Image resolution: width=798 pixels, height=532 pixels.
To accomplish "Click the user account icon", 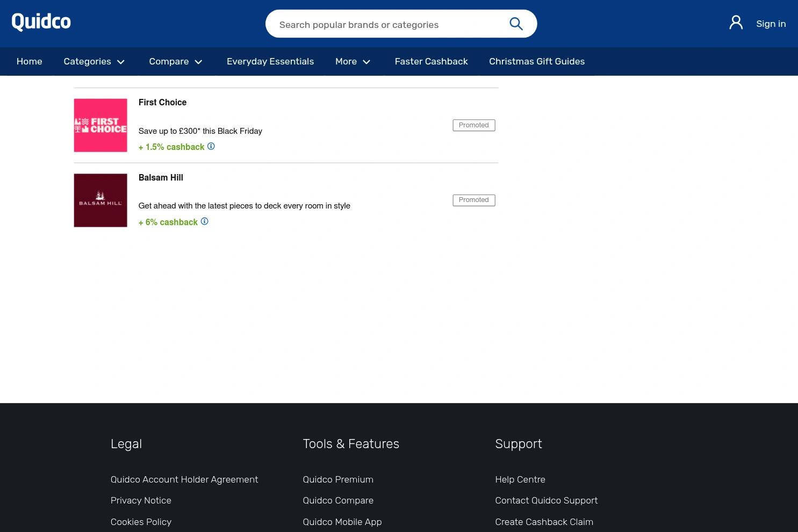I will click(x=736, y=23).
